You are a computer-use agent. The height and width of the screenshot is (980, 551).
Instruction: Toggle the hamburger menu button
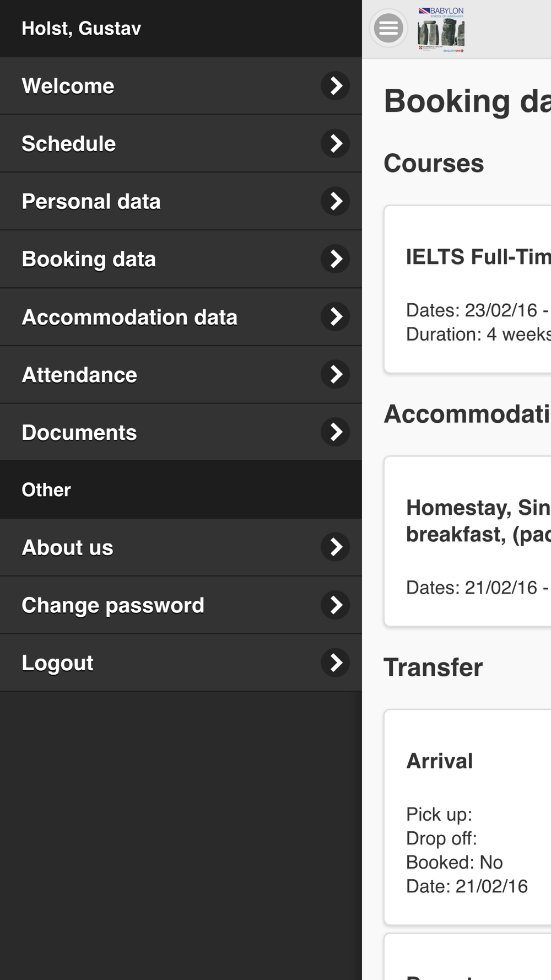(388, 28)
